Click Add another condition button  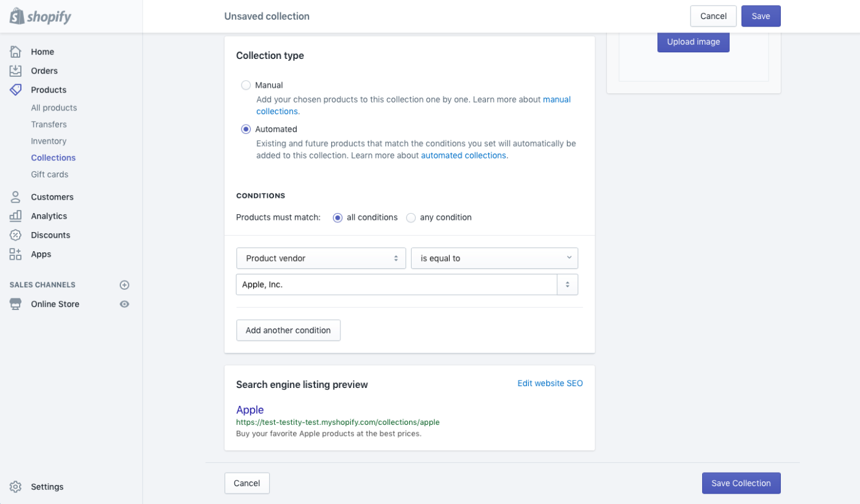288,330
